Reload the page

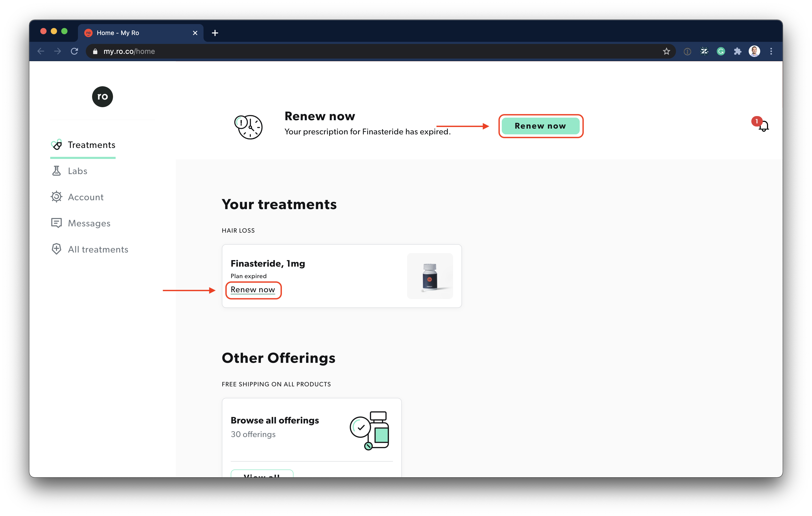[75, 51]
